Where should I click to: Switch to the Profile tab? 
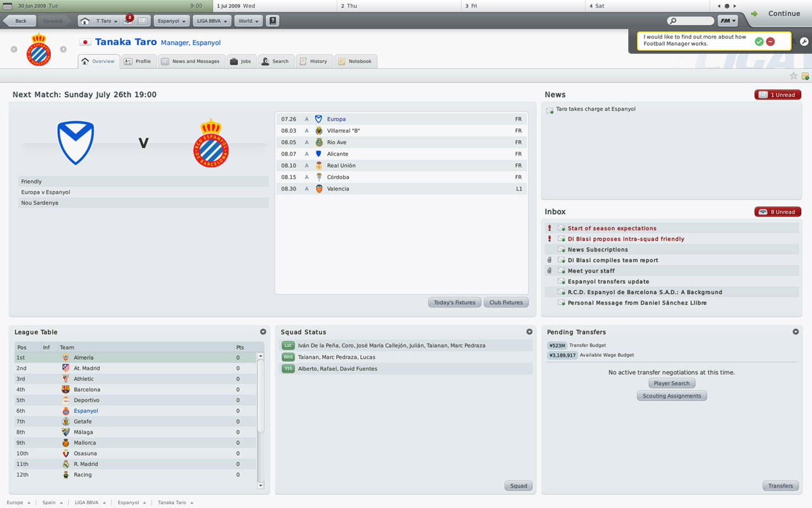[138, 62]
